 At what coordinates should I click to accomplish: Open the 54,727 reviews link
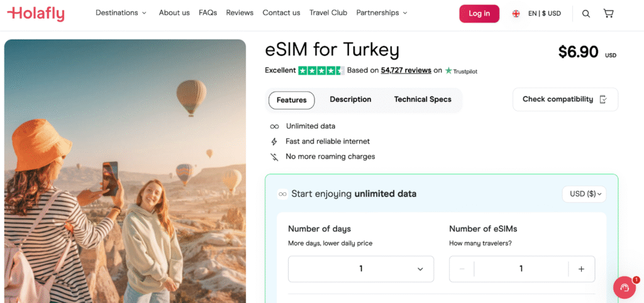pyautogui.click(x=406, y=70)
